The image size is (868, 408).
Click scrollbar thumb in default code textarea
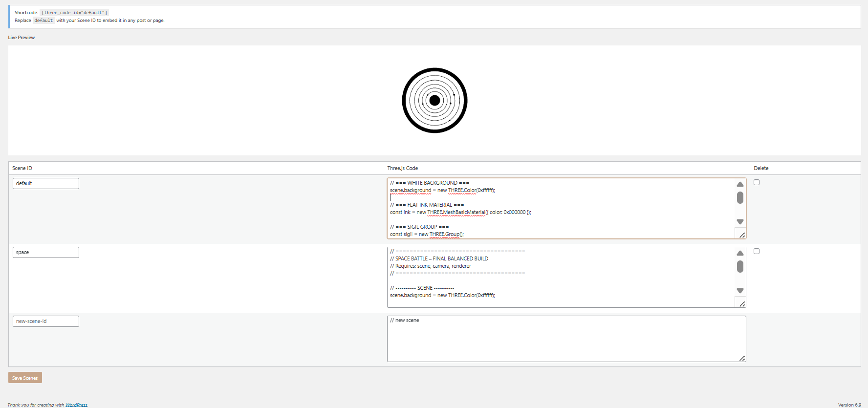740,197
